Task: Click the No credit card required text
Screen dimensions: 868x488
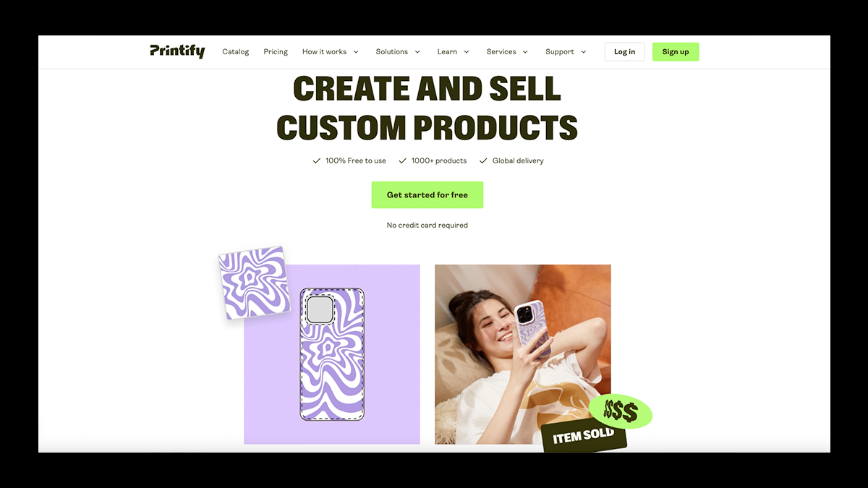Action: [x=427, y=225]
